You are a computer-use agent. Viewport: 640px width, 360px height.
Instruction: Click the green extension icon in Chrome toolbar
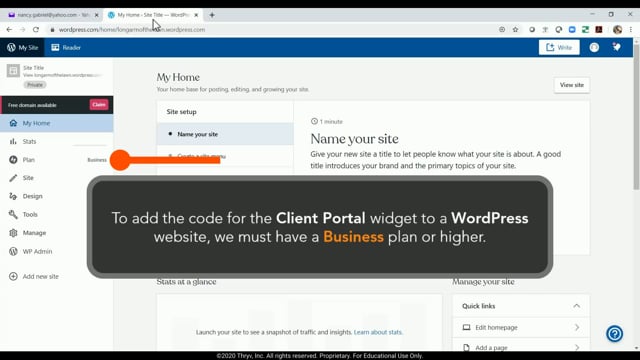(x=585, y=29)
